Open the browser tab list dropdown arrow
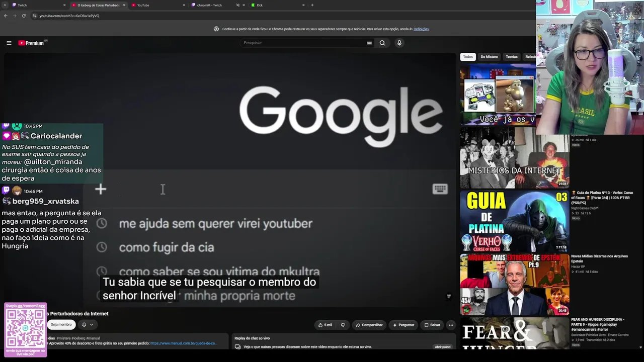Image resolution: width=644 pixels, height=362 pixels. [5, 5]
